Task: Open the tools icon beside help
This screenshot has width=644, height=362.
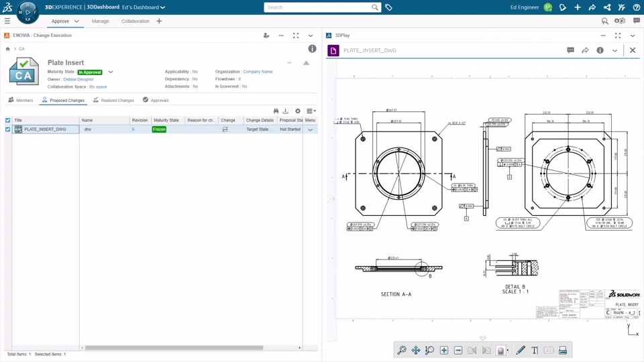Action: [x=621, y=7]
